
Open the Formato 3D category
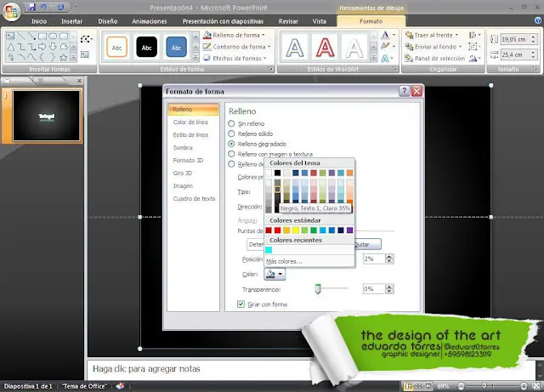click(x=188, y=160)
